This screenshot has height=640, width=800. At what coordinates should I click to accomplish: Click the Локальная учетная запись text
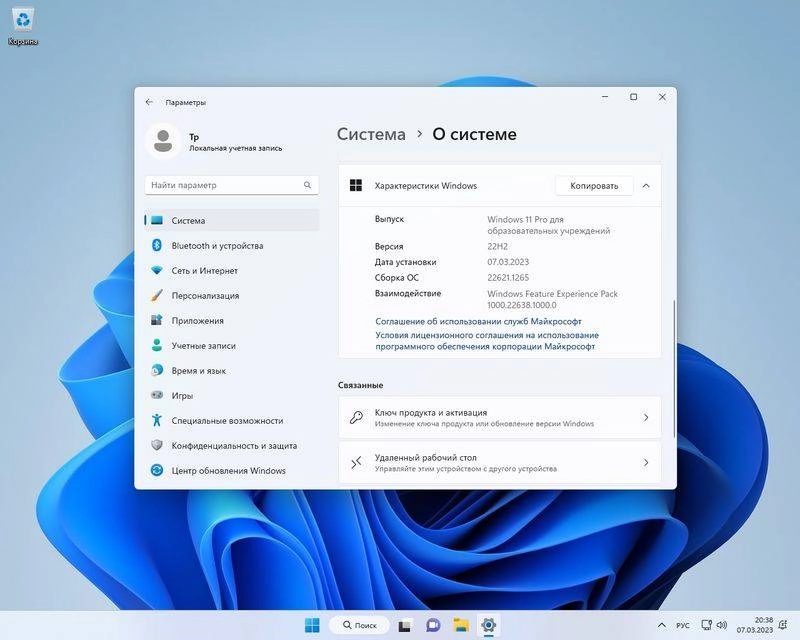pos(236,149)
